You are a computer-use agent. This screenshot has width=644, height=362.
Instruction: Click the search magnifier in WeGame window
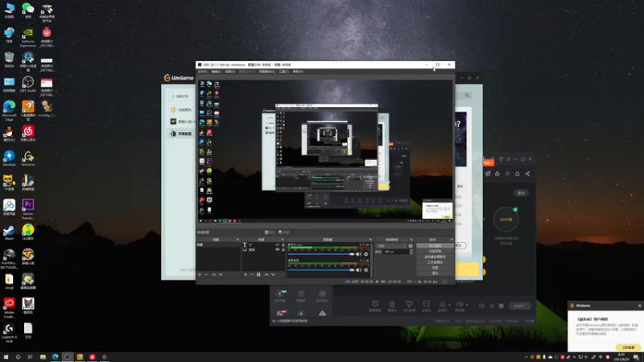pos(467,96)
